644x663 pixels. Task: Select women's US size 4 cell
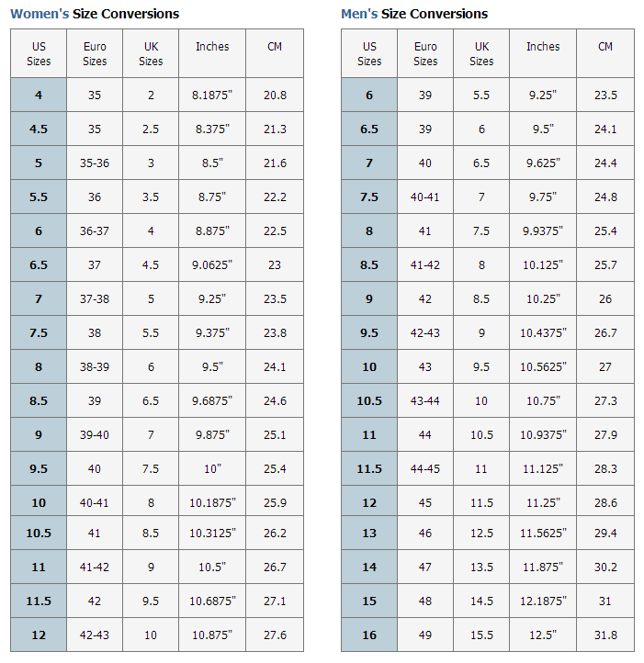pos(39,96)
